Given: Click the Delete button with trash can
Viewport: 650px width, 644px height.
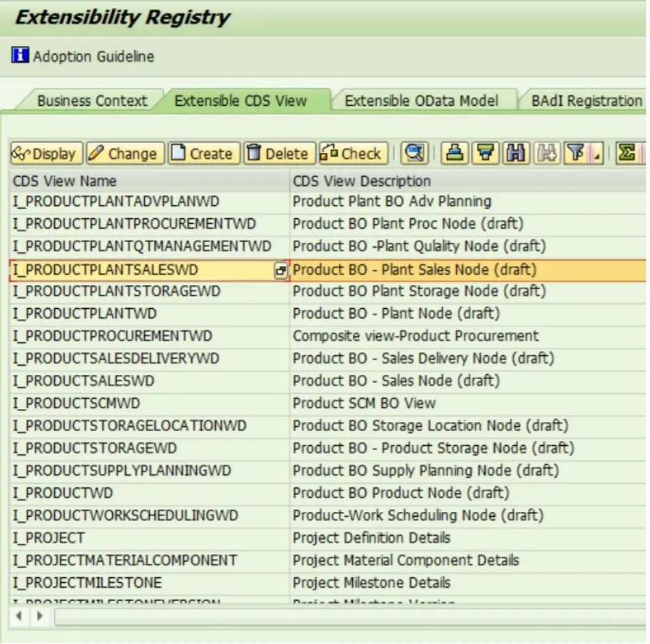Looking at the screenshot, I should point(279,154).
